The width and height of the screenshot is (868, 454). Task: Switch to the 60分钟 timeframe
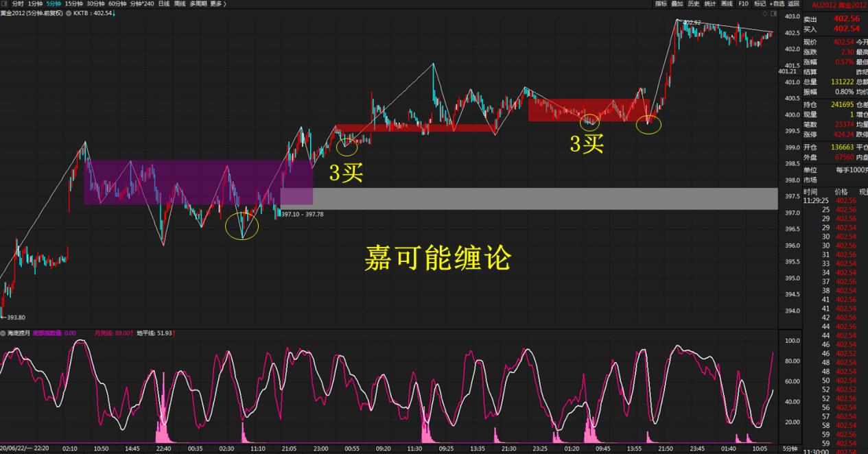117,3
